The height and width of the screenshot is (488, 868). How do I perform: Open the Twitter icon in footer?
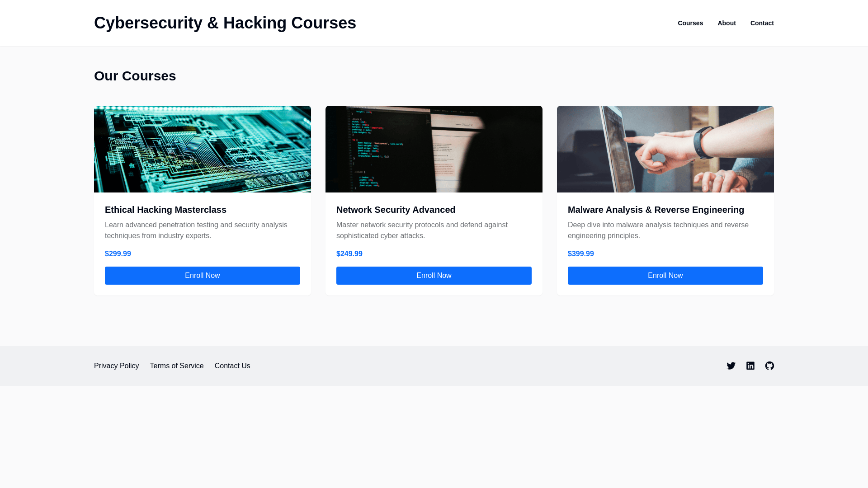pyautogui.click(x=731, y=366)
